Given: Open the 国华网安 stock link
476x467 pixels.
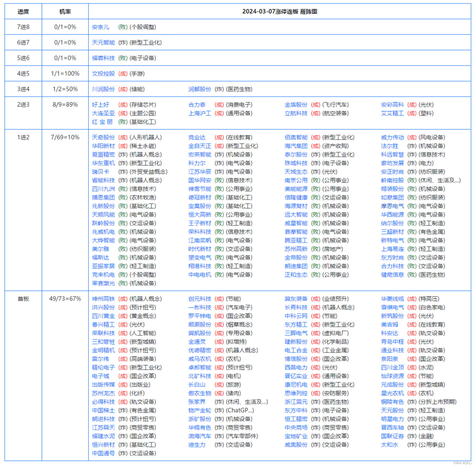Looking at the screenshot, I should pyautogui.click(x=200, y=180).
